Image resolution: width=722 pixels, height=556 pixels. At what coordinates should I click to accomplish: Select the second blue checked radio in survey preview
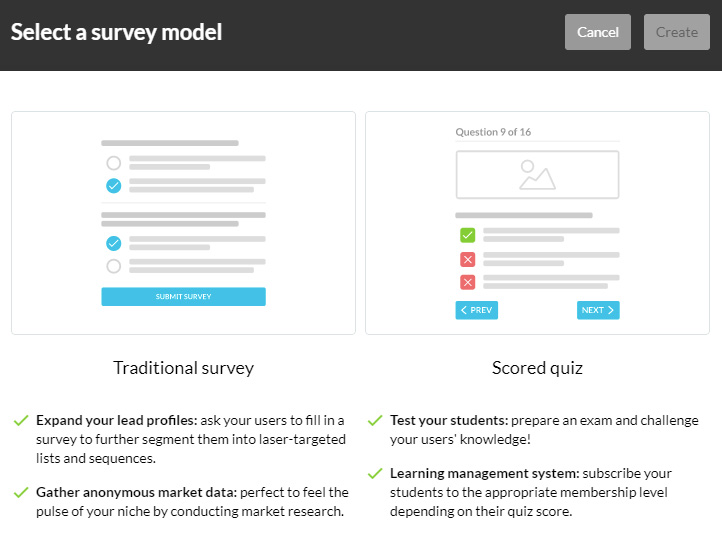tap(113, 243)
